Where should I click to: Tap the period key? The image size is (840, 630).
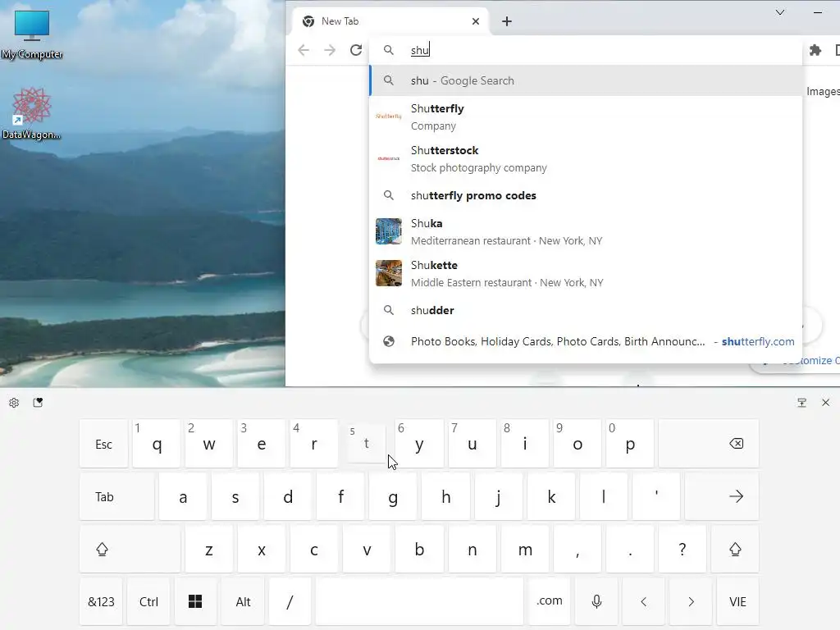(629, 549)
